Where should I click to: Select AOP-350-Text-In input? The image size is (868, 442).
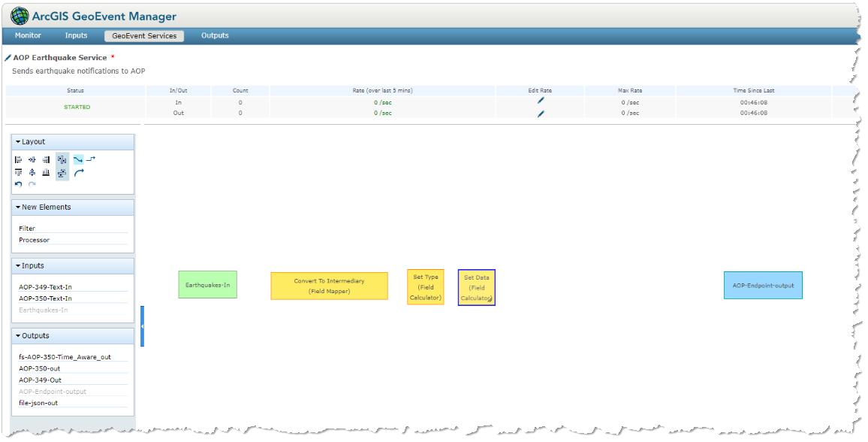[73, 298]
